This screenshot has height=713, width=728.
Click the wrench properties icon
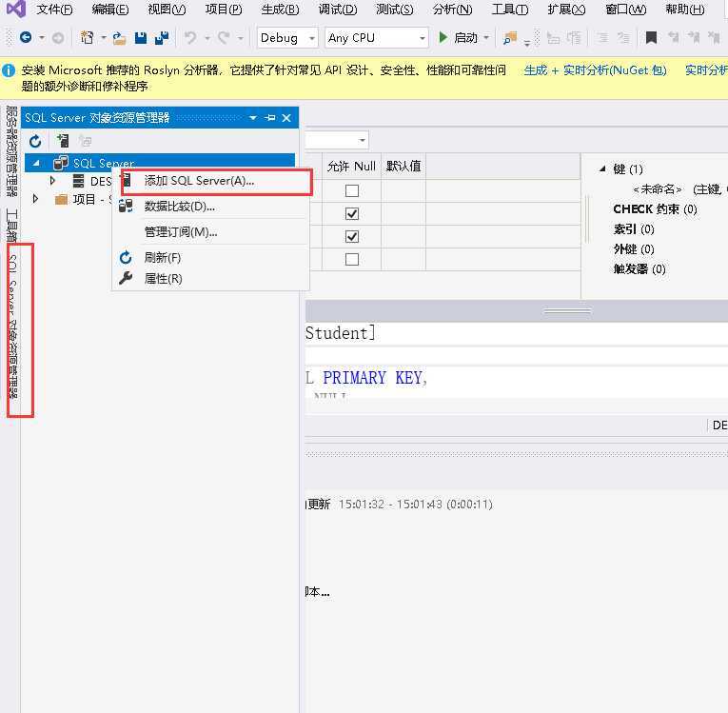coord(126,278)
